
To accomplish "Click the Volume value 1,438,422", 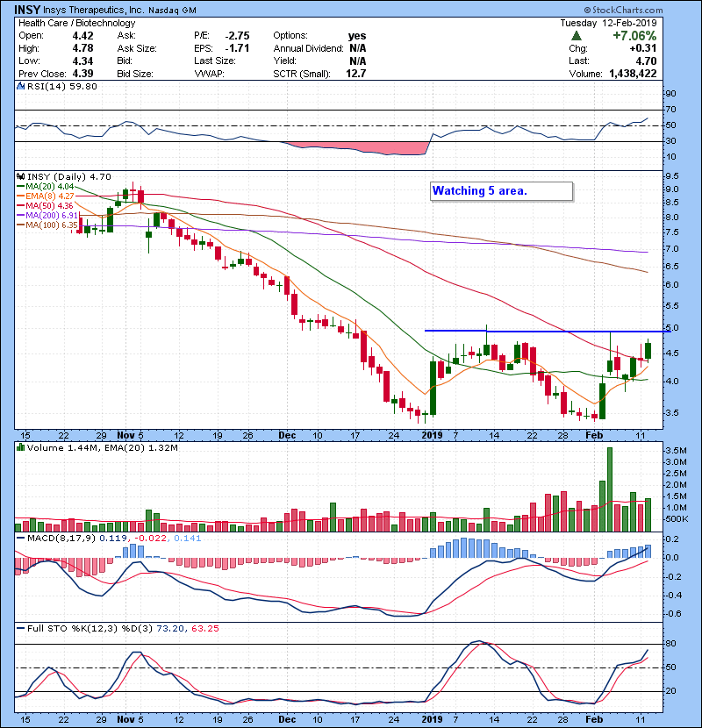I will click(633, 74).
